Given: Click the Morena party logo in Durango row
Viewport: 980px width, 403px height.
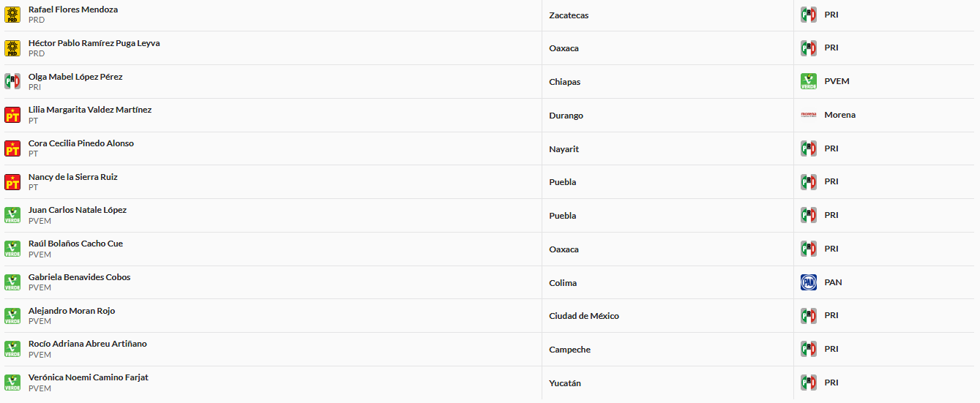Looking at the screenshot, I should tap(808, 115).
